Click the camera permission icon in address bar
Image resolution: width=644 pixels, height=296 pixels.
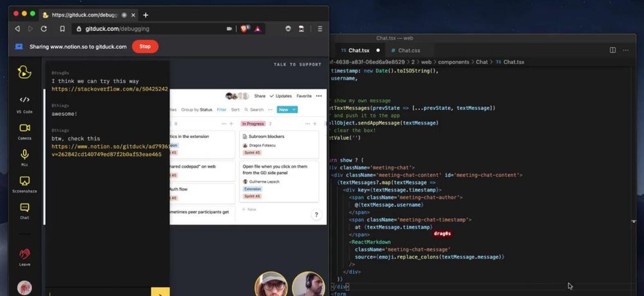(x=229, y=29)
